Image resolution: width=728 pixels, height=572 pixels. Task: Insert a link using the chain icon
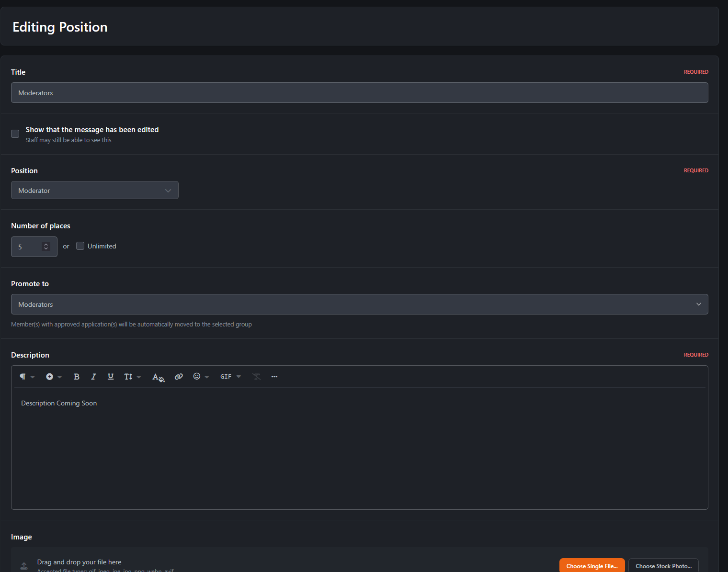point(179,377)
